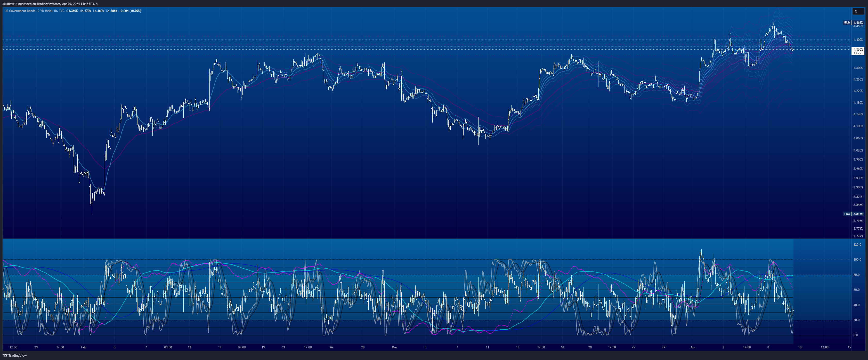Screen dimensions: 868x360
Task: Click the 0.0 oscillator scale label
Action: click(856, 335)
